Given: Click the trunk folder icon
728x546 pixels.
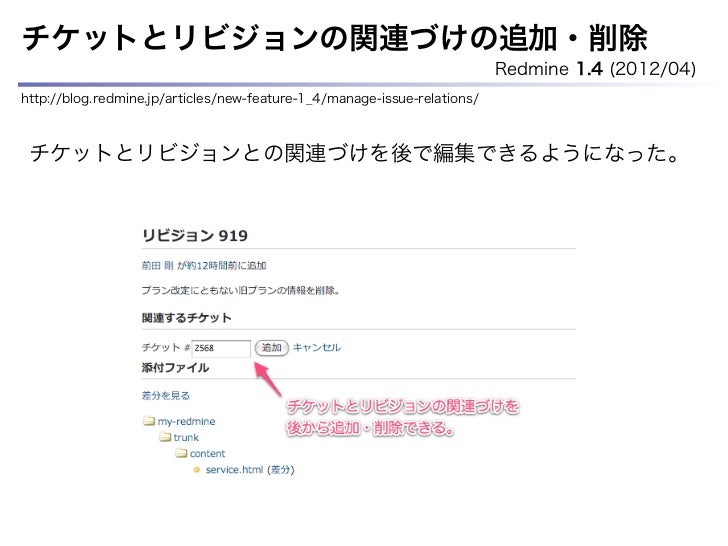Looking at the screenshot, I should click(x=165, y=437).
